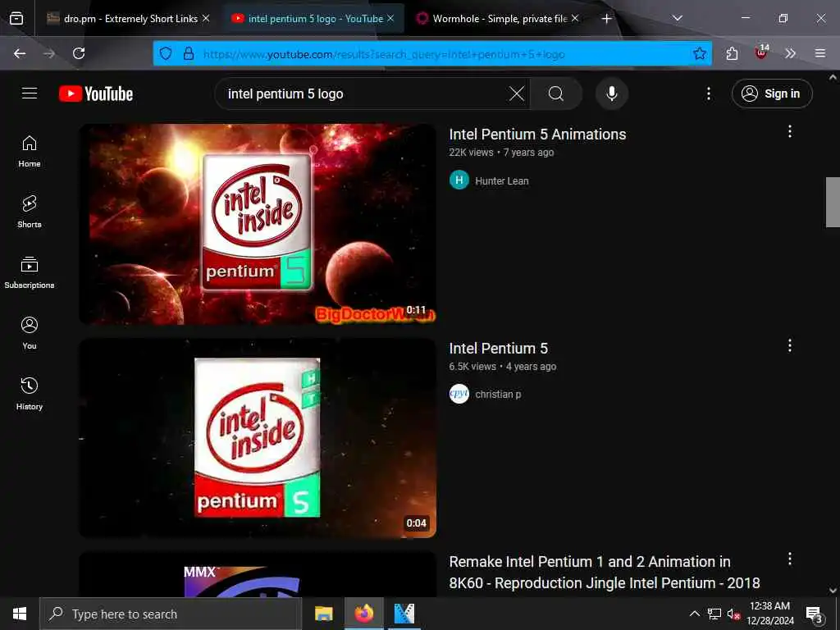
Task: Click the URL address bar
Action: pos(433,53)
